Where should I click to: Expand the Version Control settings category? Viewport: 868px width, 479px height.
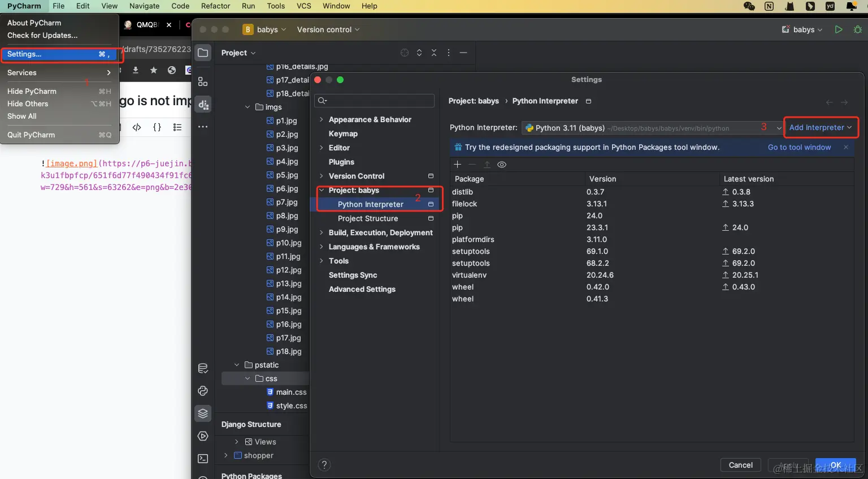pyautogui.click(x=322, y=176)
